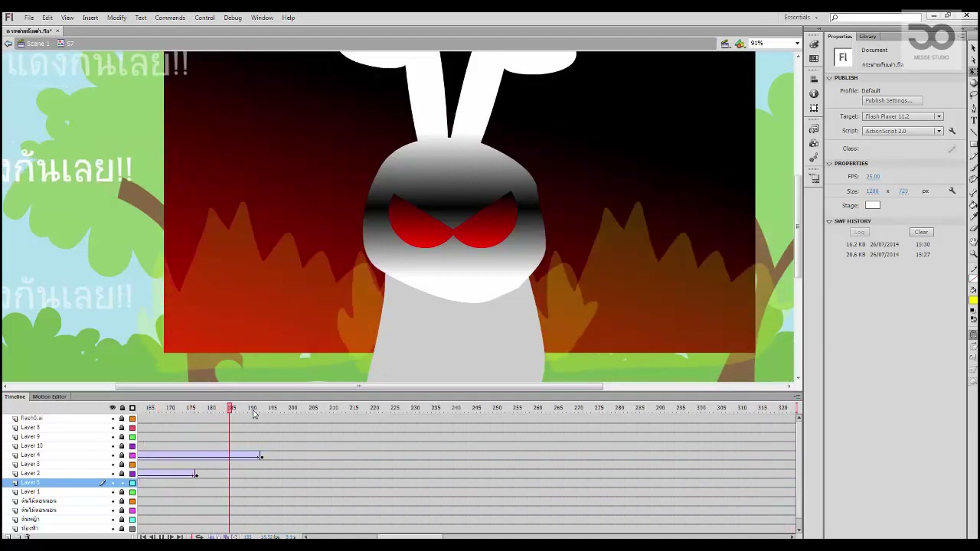The width and height of the screenshot is (980, 551).
Task: Open the Info panel icon
Action: point(814,93)
